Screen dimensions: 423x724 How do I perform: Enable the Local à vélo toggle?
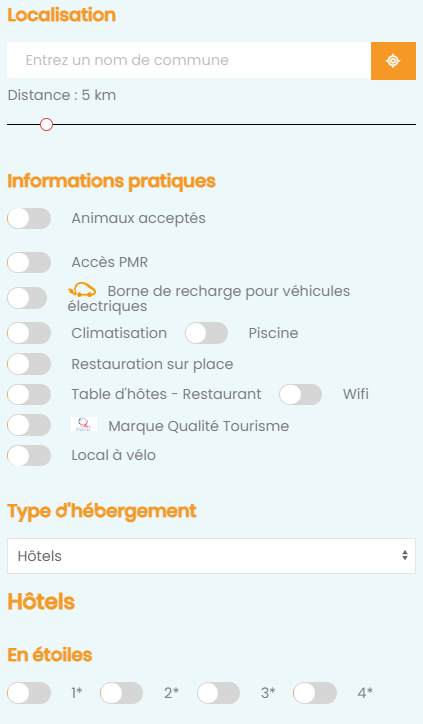29,455
